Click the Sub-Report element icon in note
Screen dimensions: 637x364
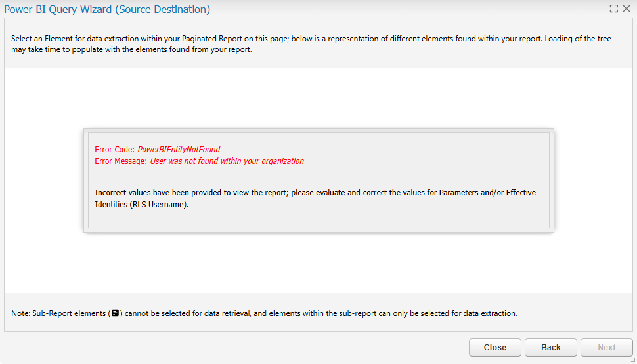click(116, 313)
